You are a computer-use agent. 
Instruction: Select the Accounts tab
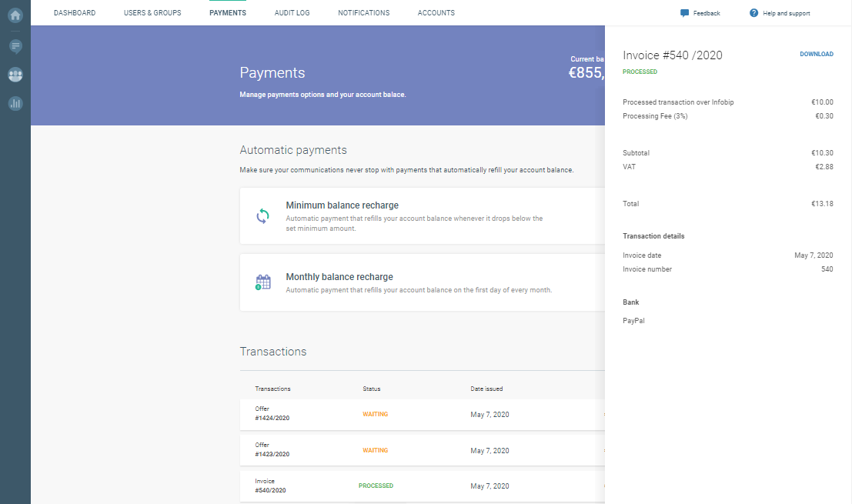coord(436,13)
